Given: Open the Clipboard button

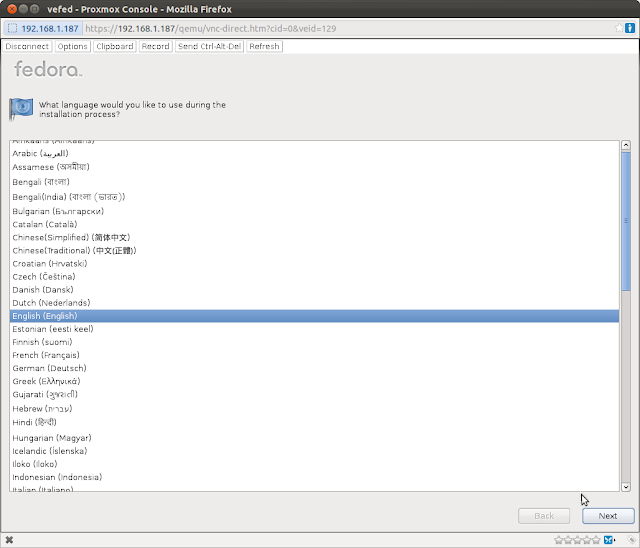Looking at the screenshot, I should click(115, 47).
